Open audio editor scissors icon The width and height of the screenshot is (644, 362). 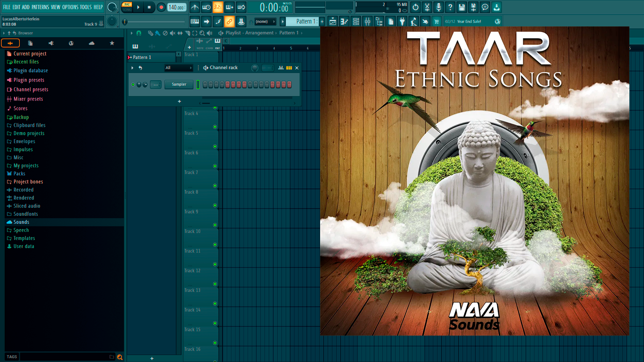click(x=427, y=7)
